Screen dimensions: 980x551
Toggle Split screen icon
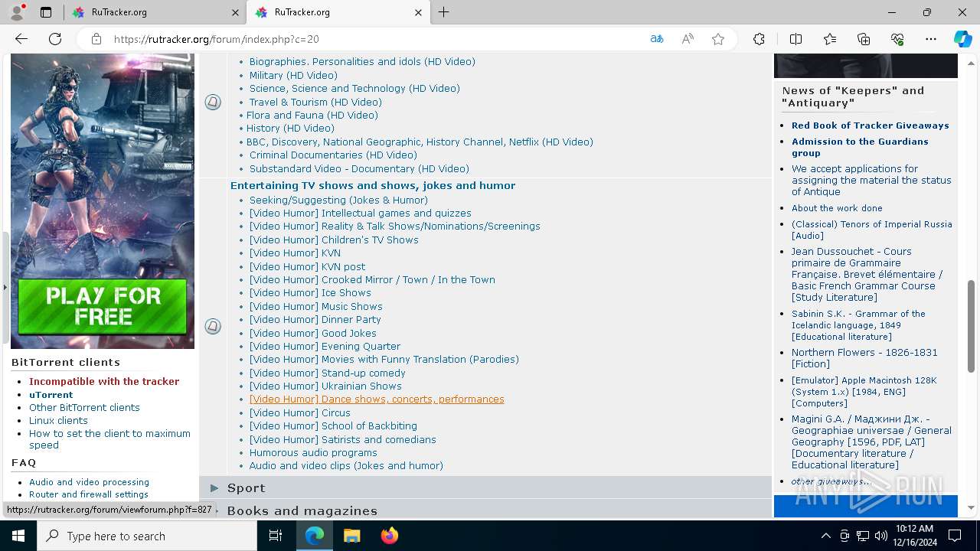coord(795,39)
